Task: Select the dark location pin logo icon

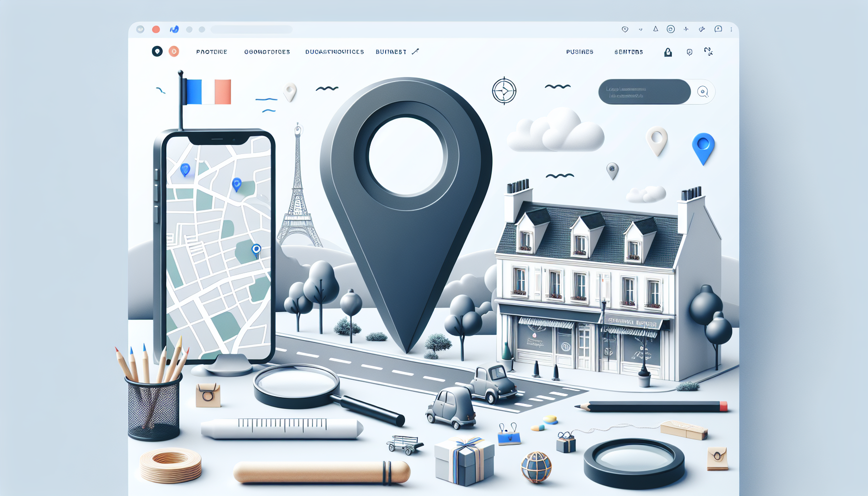Action: pyautogui.click(x=156, y=51)
